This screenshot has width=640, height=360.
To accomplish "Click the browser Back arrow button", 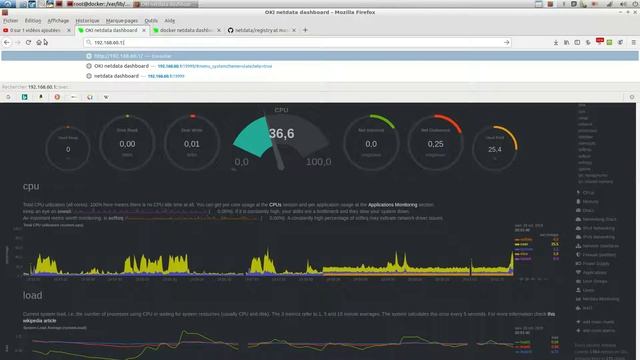I will tap(7, 42).
